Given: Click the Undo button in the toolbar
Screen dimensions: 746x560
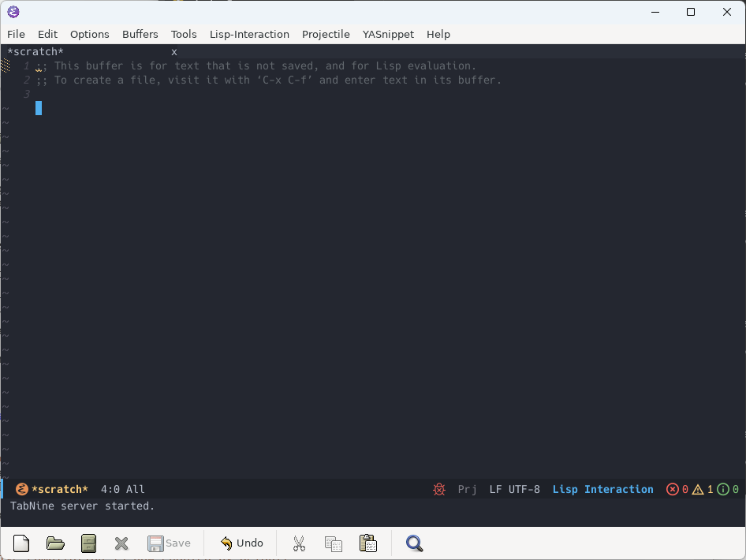Looking at the screenshot, I should [242, 543].
